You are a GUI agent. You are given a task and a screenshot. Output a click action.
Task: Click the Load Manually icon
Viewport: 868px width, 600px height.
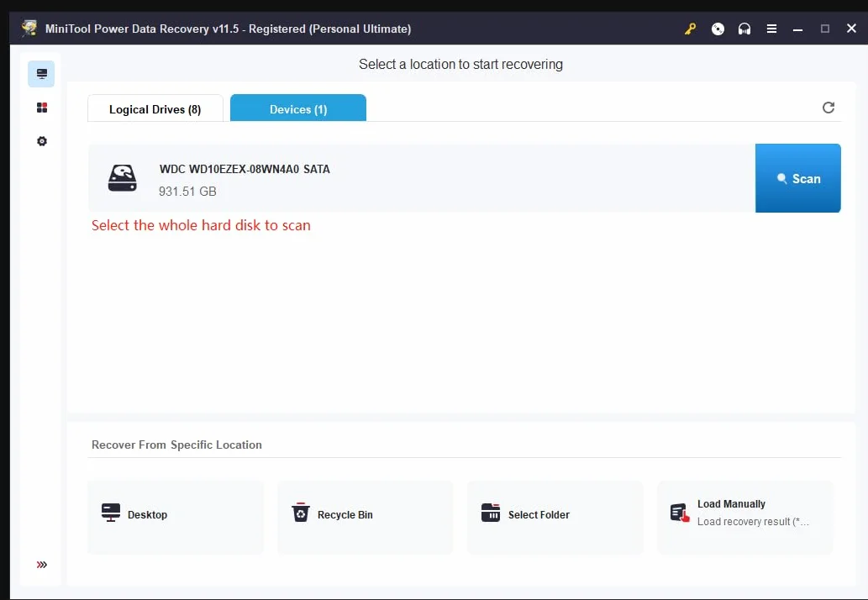click(x=680, y=513)
